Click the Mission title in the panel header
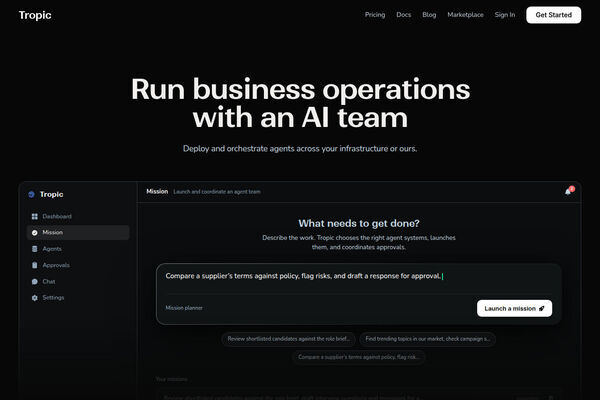600x400 pixels. [157, 191]
